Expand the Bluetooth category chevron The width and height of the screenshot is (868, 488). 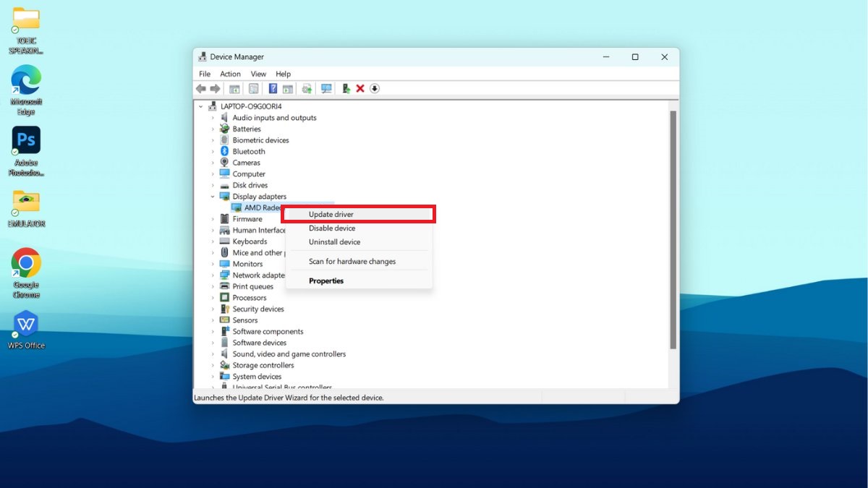[x=213, y=152]
